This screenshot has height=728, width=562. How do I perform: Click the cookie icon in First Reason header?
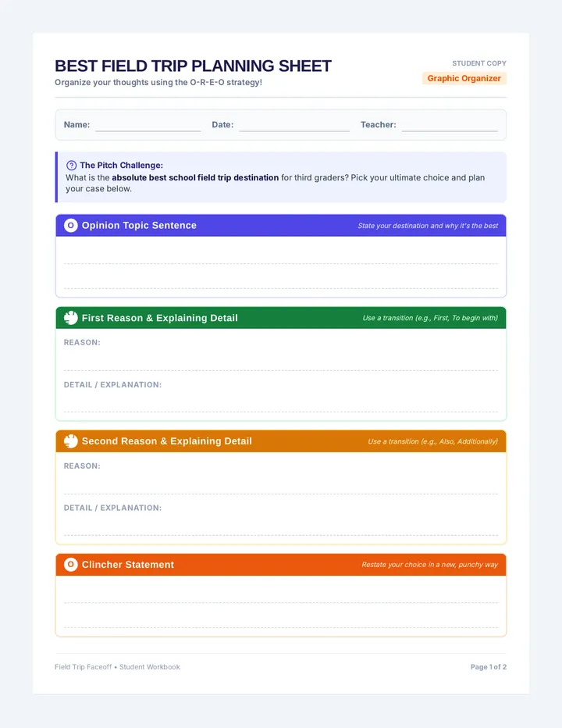pyautogui.click(x=70, y=318)
